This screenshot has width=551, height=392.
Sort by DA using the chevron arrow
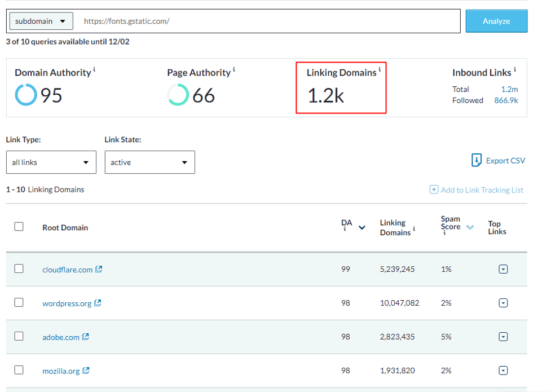[362, 227]
